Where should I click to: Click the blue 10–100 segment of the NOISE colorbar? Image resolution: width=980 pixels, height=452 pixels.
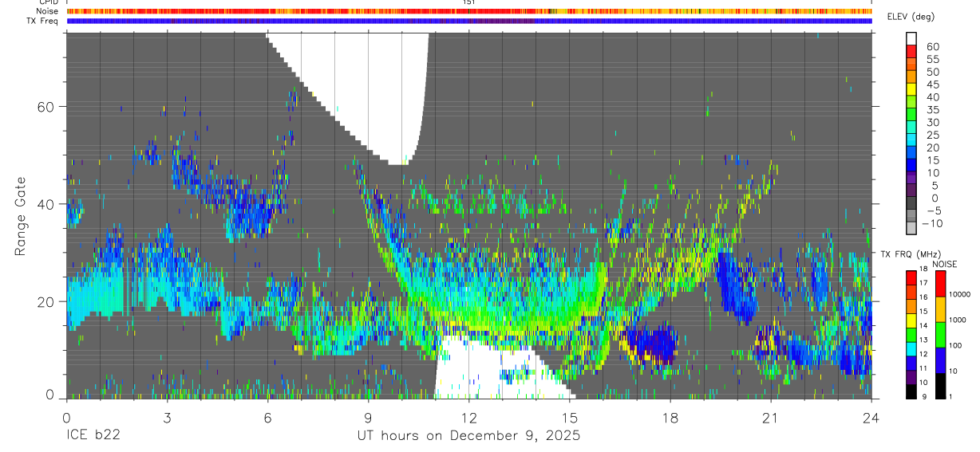click(940, 359)
